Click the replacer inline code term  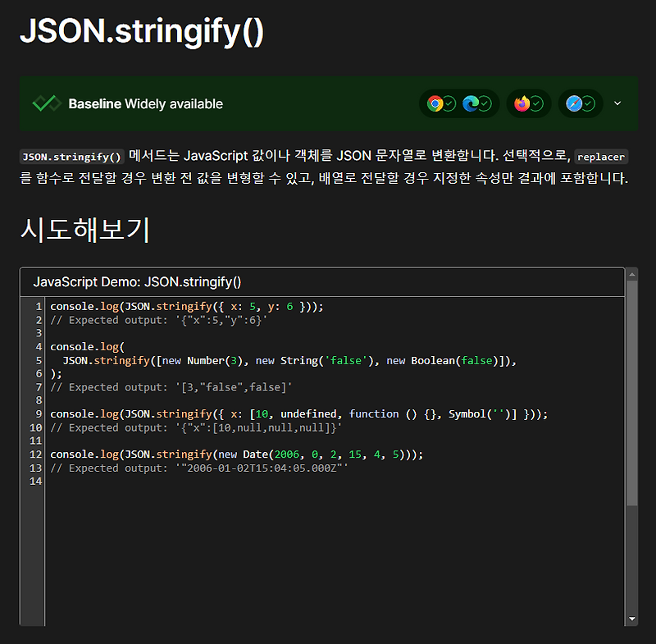tap(601, 157)
